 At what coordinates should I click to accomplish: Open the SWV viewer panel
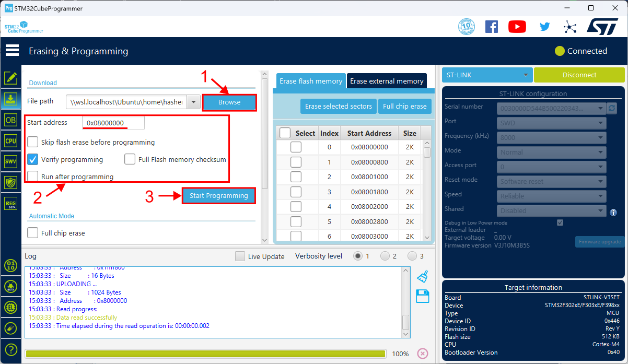(10, 161)
